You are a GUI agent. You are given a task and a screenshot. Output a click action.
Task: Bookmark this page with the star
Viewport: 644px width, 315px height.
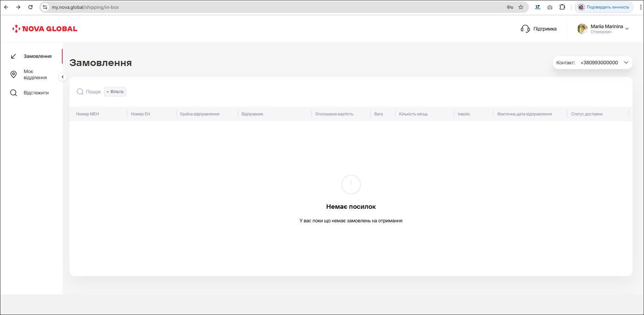click(x=521, y=7)
